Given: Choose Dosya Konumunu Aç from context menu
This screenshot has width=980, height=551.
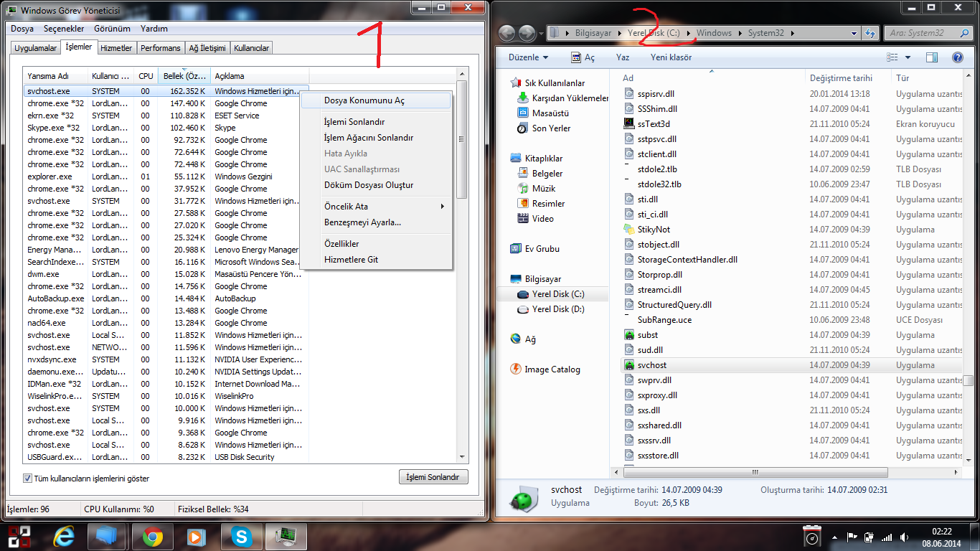Looking at the screenshot, I should pyautogui.click(x=376, y=100).
